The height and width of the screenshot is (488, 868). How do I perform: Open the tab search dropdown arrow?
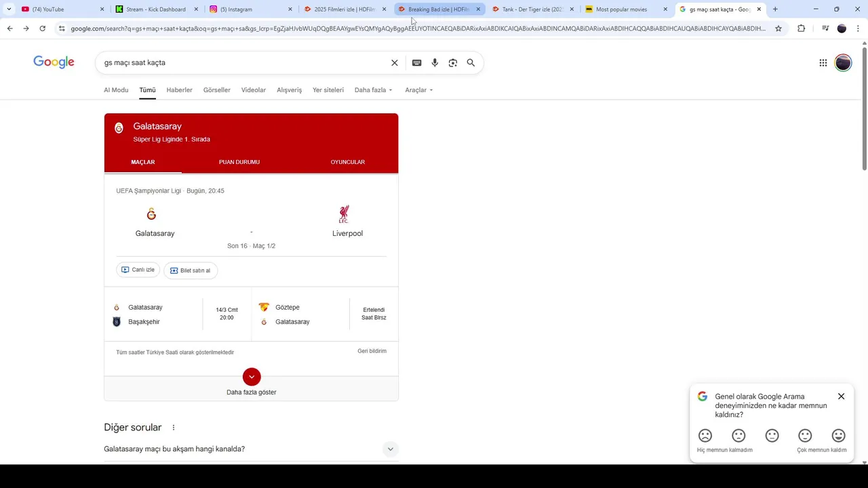pyautogui.click(x=8, y=9)
